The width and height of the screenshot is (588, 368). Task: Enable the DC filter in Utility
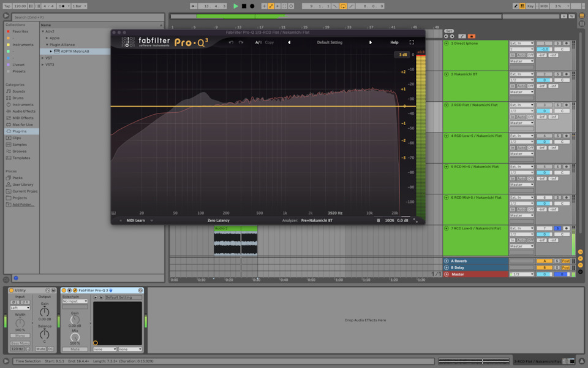[51, 349]
